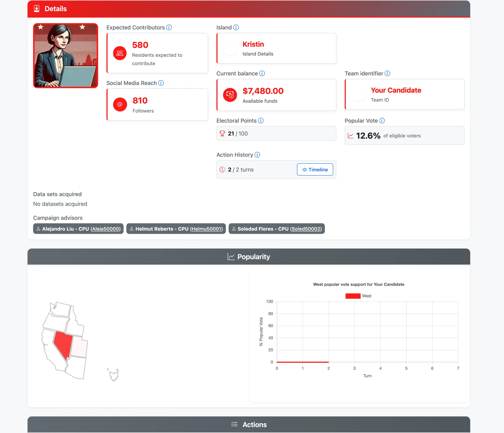Viewport: 504px width, 433px height.
Task: Click the Popular Vote chart line icon
Action: 350,136
